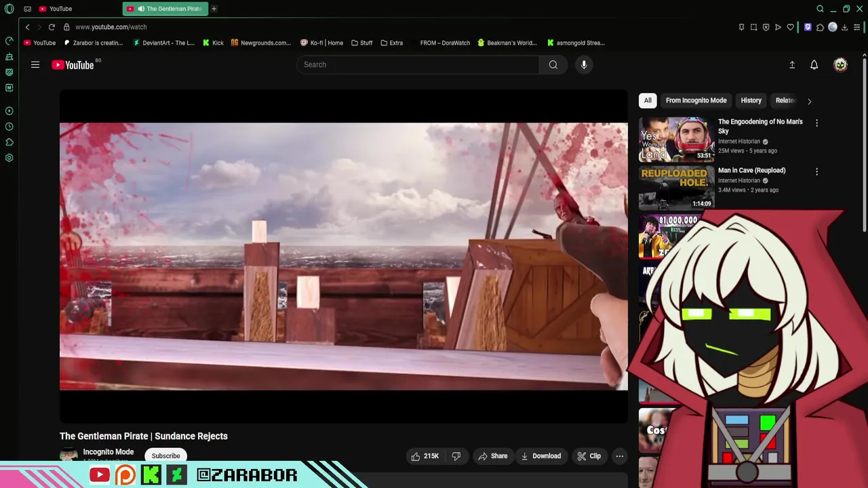Switch to the first YouTube tab
Screen dimensions: 868x488
[75, 9]
